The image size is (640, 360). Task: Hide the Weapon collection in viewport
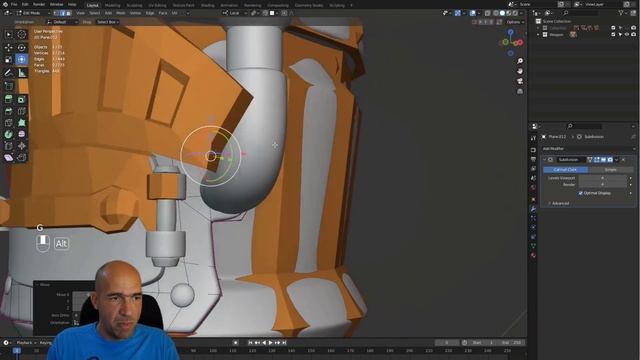coord(627,35)
